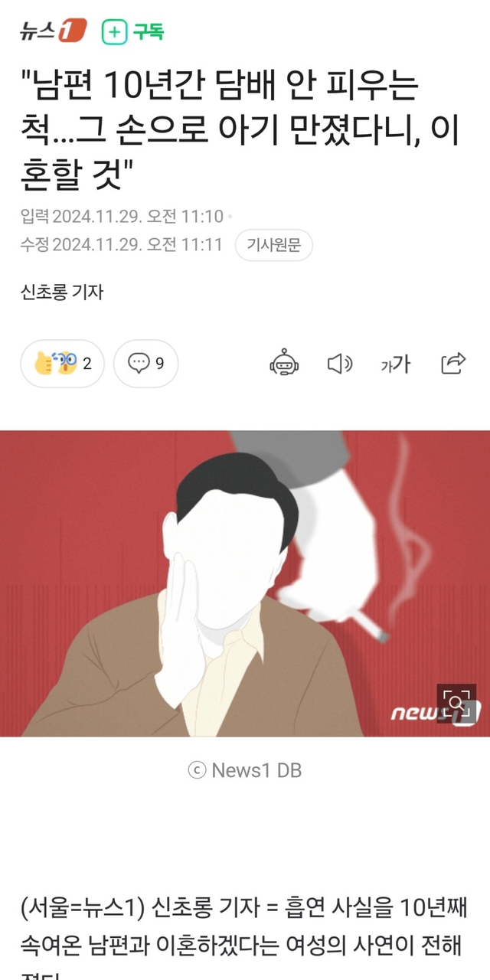The width and height of the screenshot is (490, 980).
Task: View reporter 신초롱 기자 profile
Action: [62, 292]
